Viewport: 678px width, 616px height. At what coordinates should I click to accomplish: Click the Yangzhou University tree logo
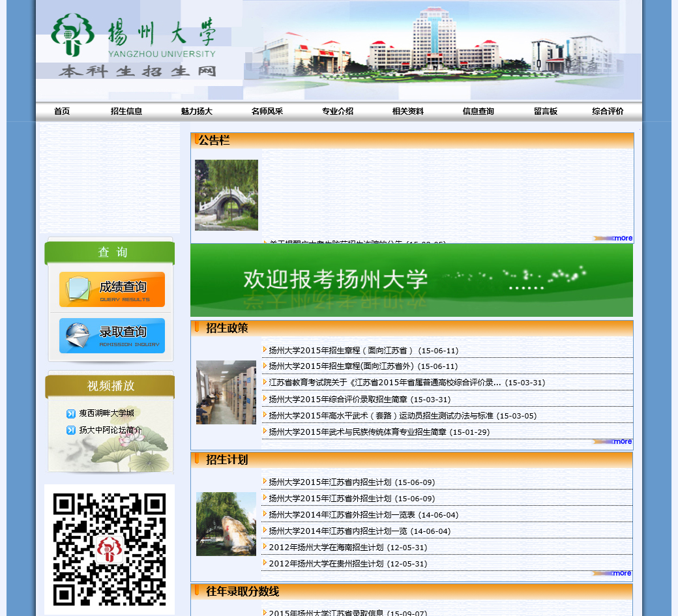[72, 35]
